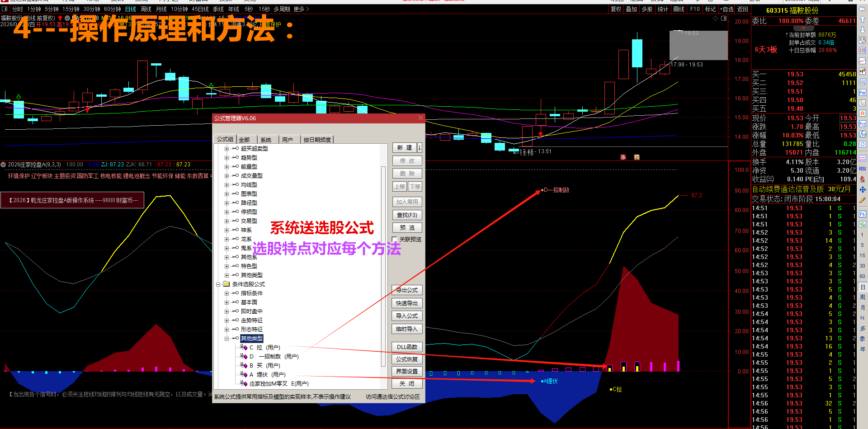Open the 按日期频度 tab
868x429 pixels.
[317, 140]
